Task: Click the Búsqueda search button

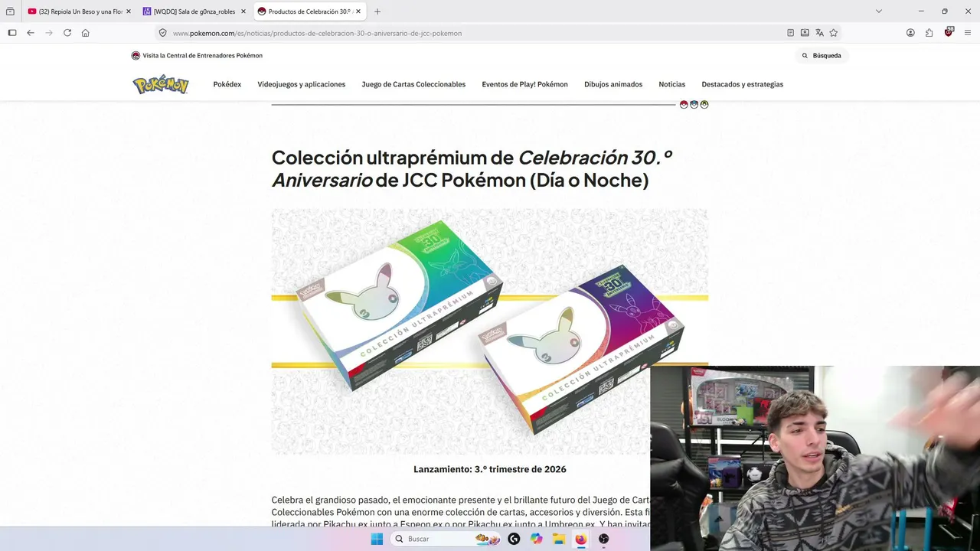Action: [822, 56]
